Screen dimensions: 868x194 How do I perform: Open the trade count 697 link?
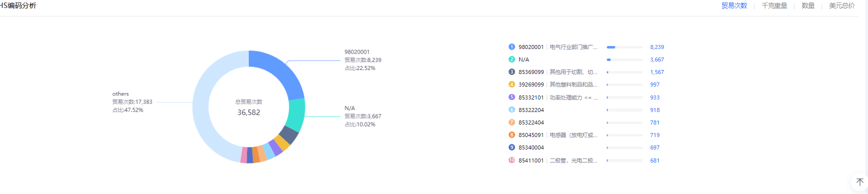(655, 147)
